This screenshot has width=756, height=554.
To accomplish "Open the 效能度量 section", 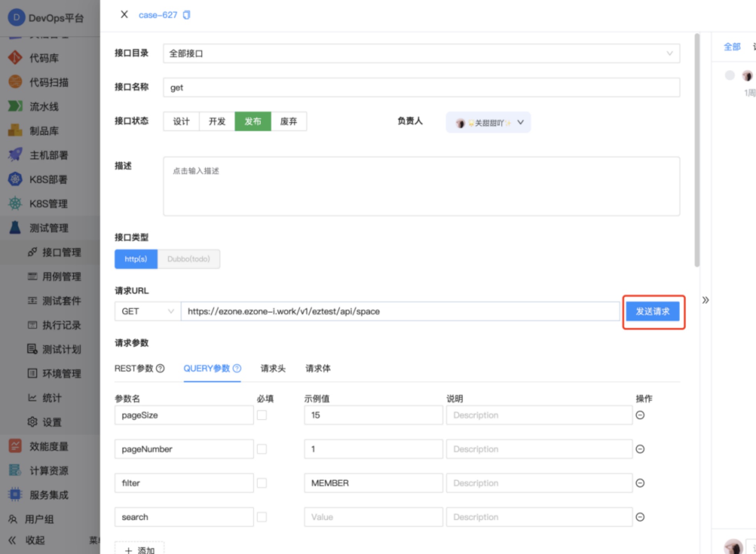I will [49, 447].
